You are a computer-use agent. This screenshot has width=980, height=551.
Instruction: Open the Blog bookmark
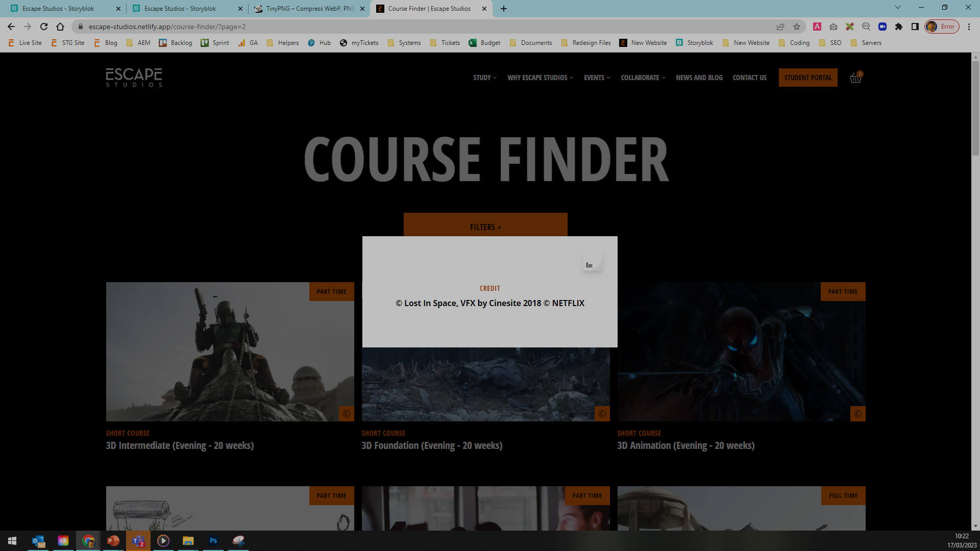click(106, 43)
